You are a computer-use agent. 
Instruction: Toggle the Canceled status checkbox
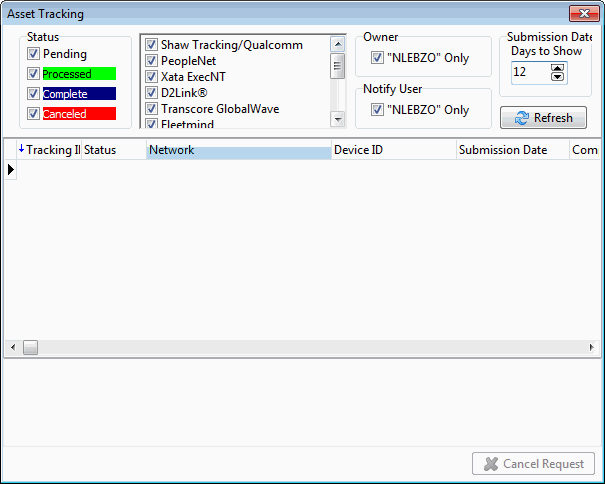[33, 113]
